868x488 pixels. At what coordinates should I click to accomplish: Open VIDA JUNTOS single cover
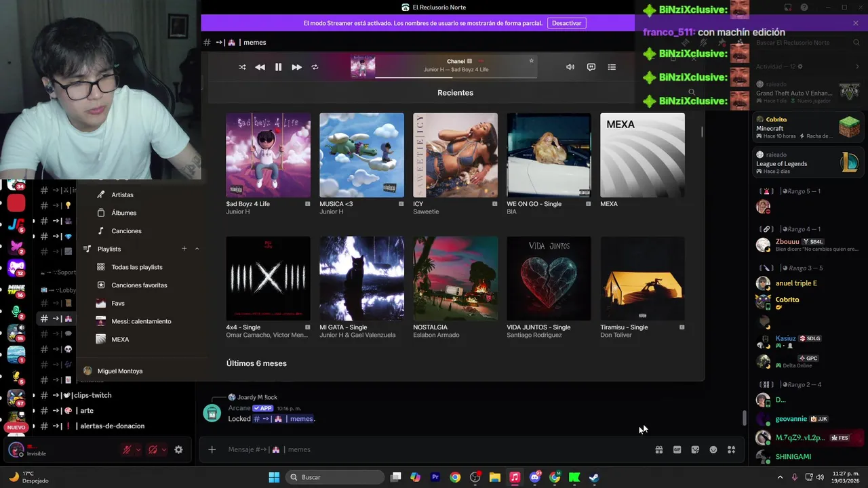[549, 279]
